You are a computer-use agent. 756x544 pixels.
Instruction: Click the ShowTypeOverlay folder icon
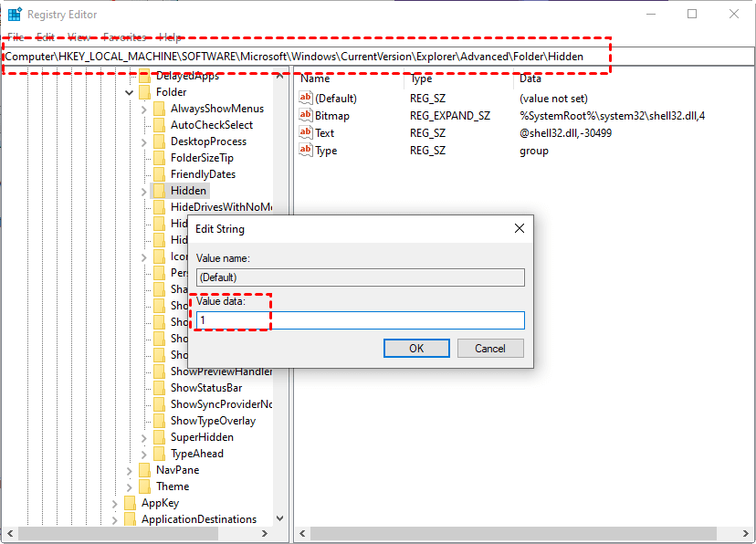point(159,420)
